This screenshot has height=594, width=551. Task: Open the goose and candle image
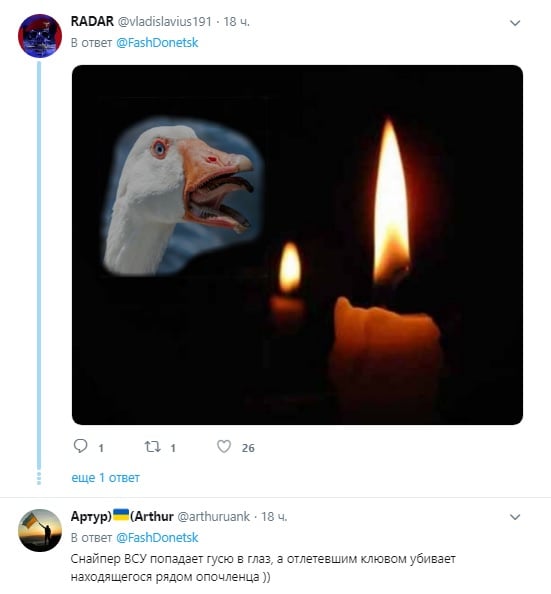[297, 245]
